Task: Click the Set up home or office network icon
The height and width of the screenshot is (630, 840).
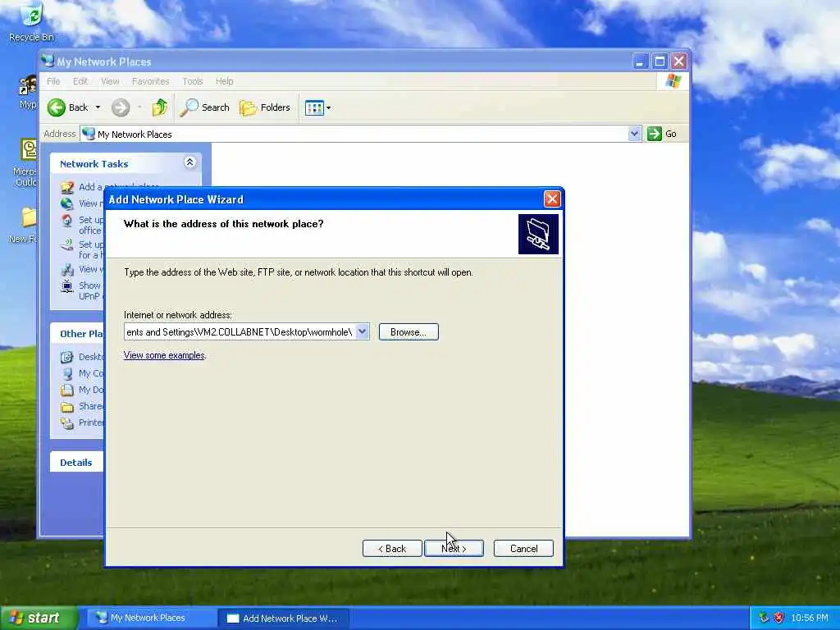Action: point(67,220)
